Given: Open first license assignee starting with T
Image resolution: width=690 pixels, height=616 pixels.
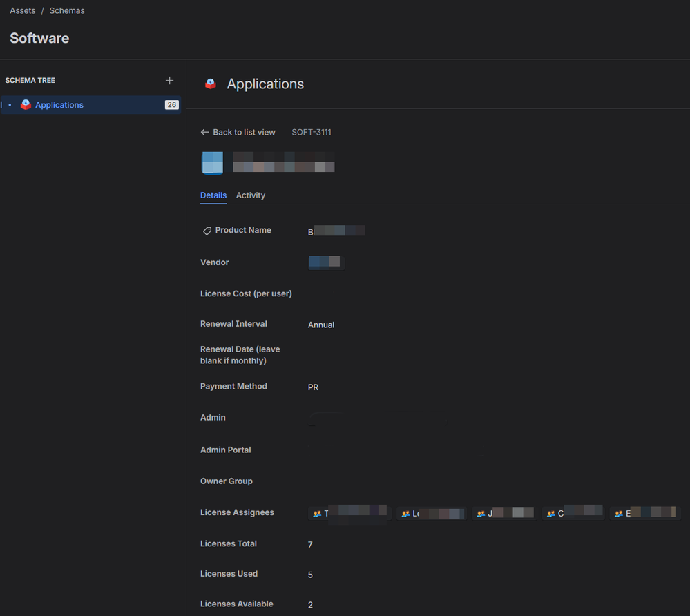Looking at the screenshot, I should [x=349, y=513].
